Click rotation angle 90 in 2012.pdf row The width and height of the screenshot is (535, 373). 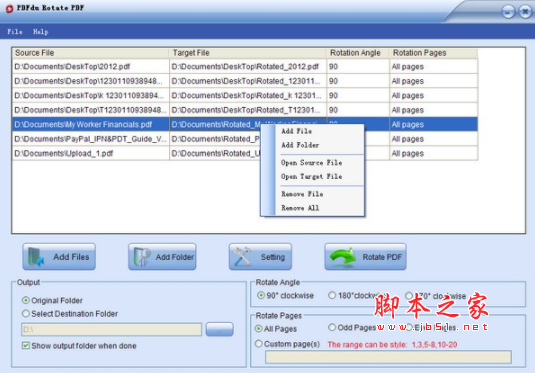point(358,67)
